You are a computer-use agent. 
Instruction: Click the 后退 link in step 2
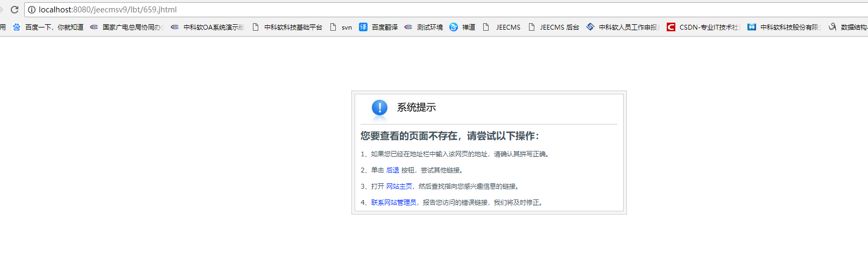pyautogui.click(x=393, y=170)
